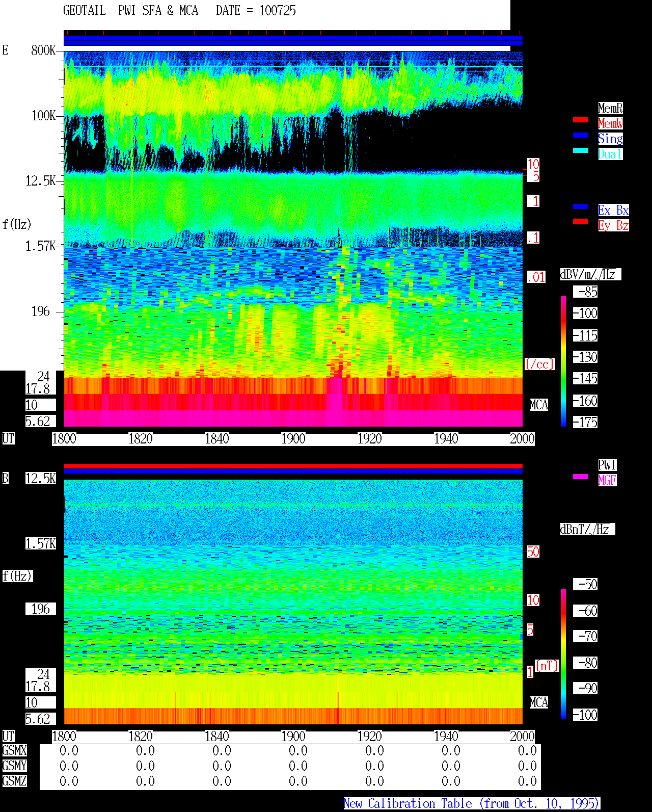This screenshot has height=812, width=652.
Task: Click the 12.5K label on B panel
Action: [x=41, y=478]
